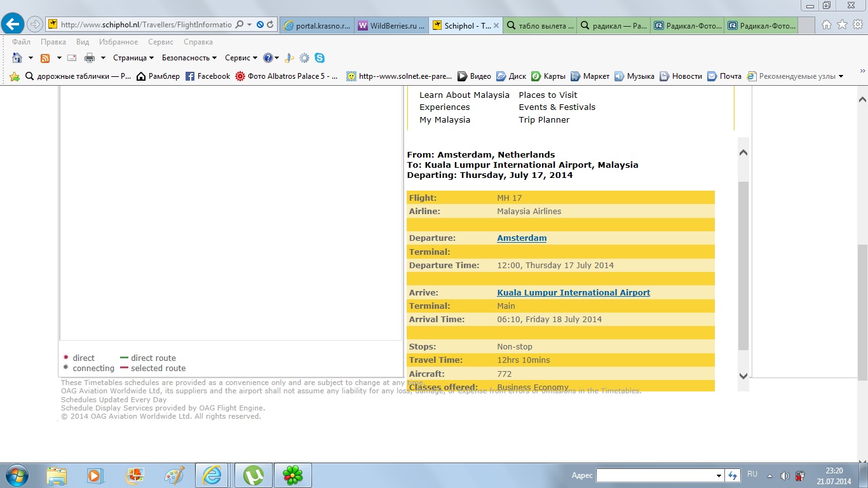Switch to the табло вылета tab
The image size is (868, 488).
(x=539, y=25)
